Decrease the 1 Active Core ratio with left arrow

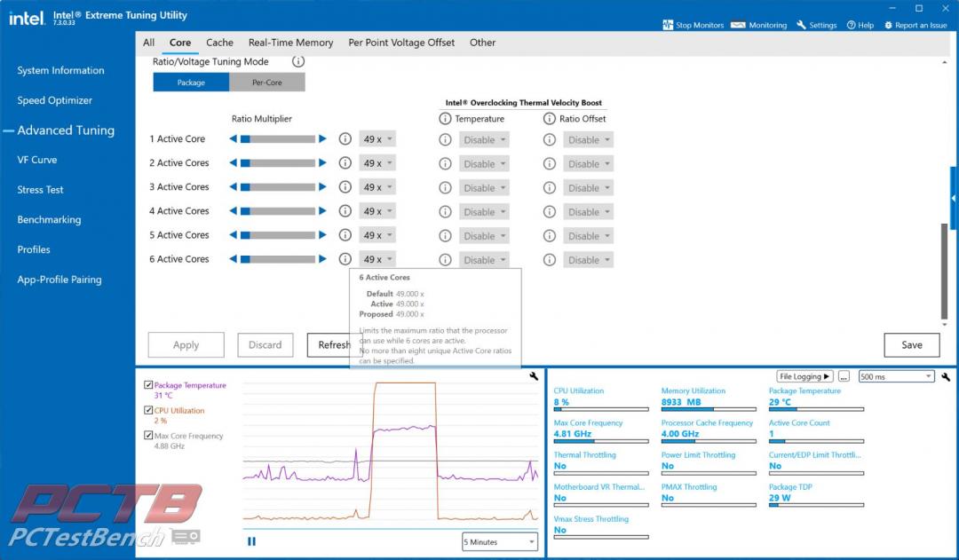click(233, 138)
